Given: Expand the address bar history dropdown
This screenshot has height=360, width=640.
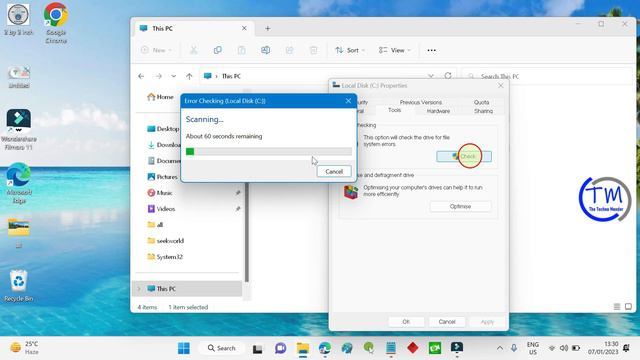Looking at the screenshot, I should tap(431, 76).
